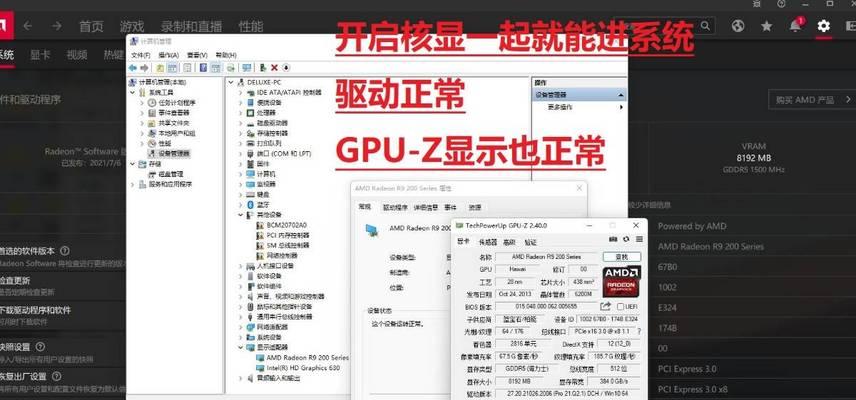Click GPU-Z refresh icon
This screenshot has height=400, width=856.
pyautogui.click(x=626, y=239)
